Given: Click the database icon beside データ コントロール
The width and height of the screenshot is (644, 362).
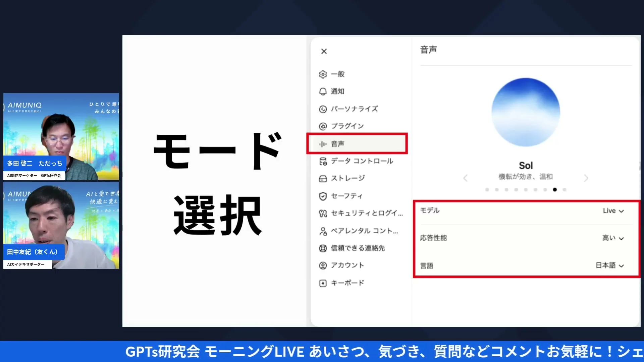Looking at the screenshot, I should click(323, 161).
